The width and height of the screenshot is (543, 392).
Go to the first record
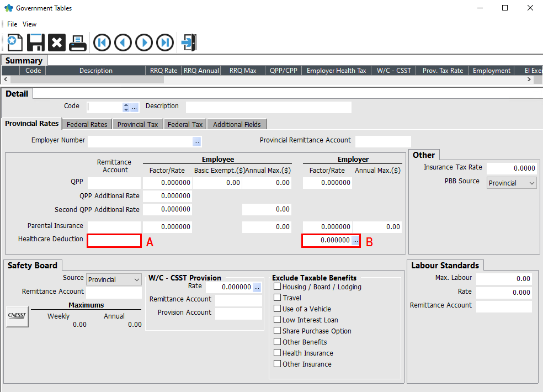(x=102, y=43)
